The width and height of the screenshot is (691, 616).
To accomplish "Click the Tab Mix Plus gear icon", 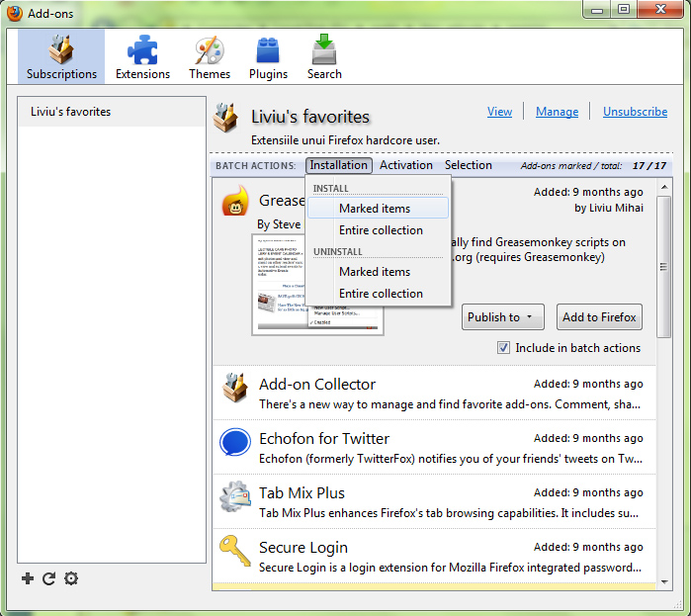I will (235, 496).
